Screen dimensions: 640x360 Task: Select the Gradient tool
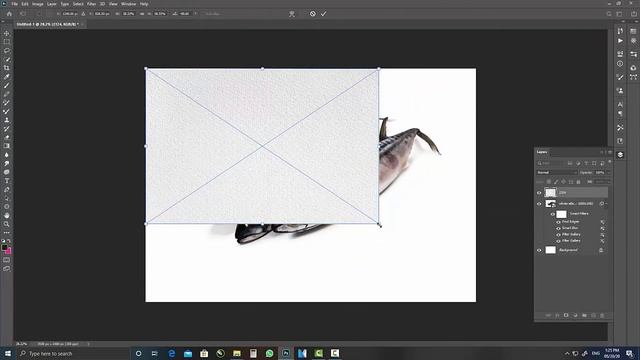coord(7,146)
